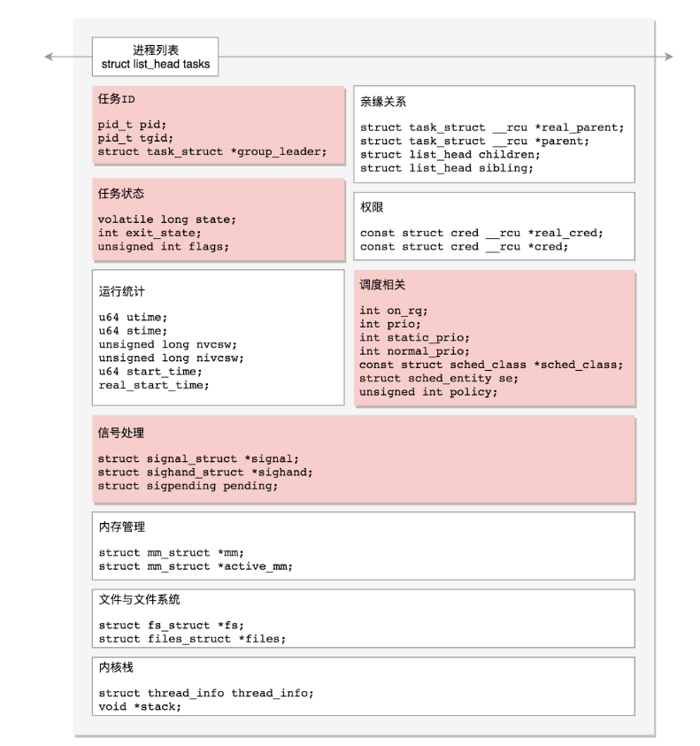Click the right arrowhead of the task list

click(668, 58)
